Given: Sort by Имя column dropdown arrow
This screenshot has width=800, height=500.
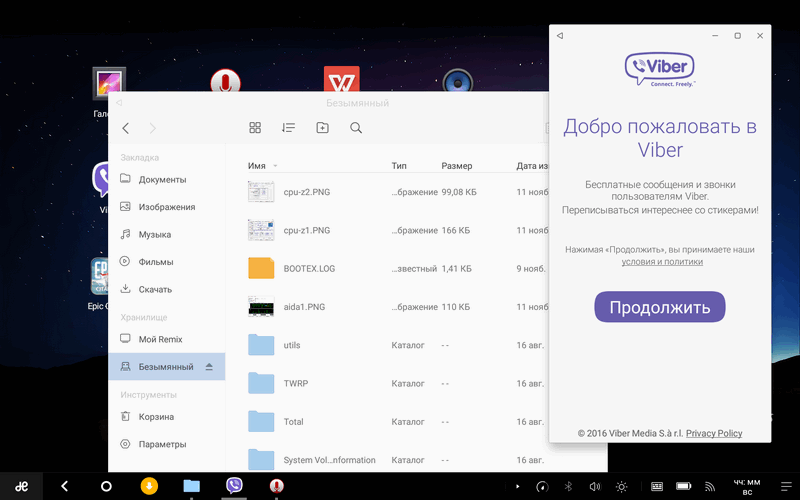Looking at the screenshot, I should click(275, 166).
